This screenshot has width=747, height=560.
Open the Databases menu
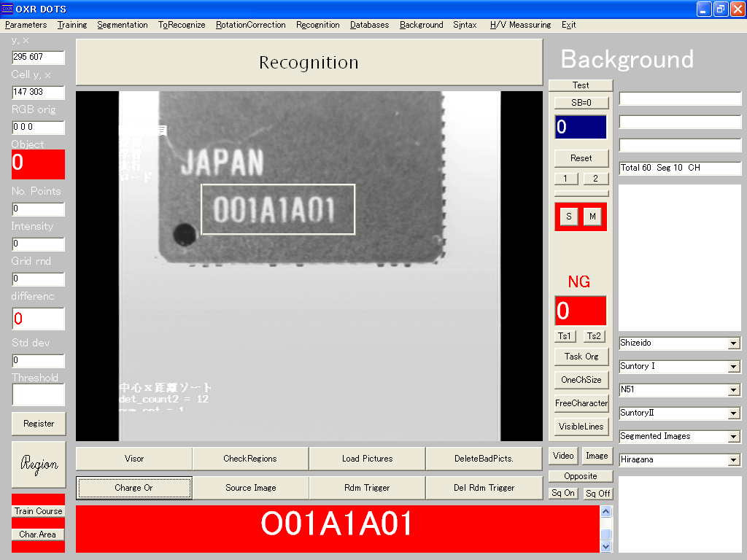[x=369, y=25]
